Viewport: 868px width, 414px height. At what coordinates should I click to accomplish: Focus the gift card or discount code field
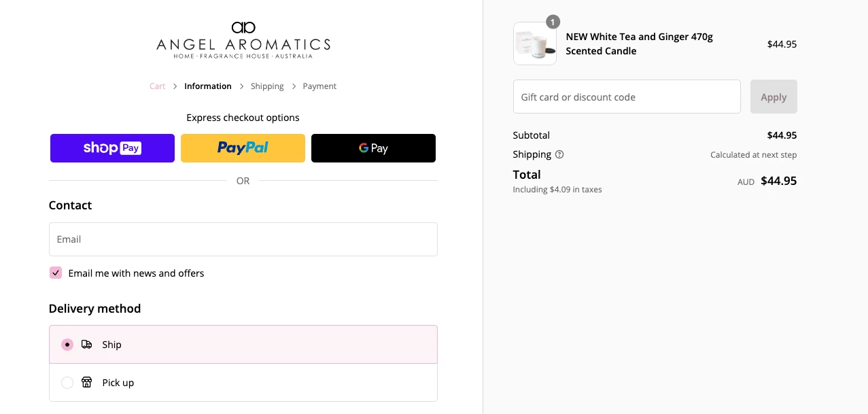[626, 97]
